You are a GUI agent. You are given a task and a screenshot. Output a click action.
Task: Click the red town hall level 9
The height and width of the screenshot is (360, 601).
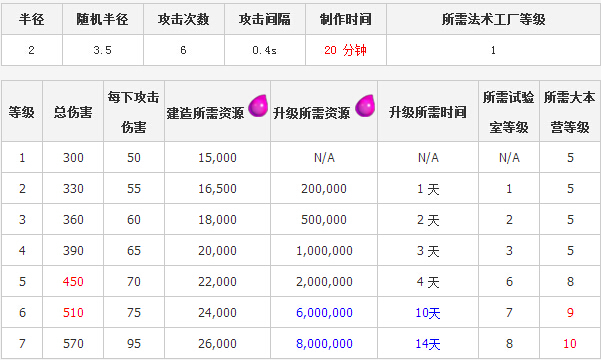coord(570,312)
